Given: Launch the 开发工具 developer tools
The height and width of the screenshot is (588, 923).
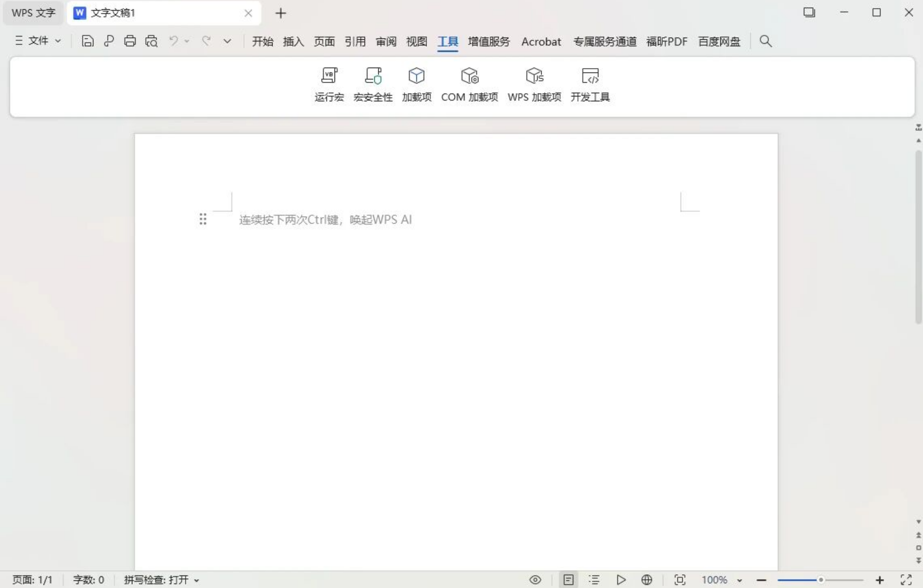Looking at the screenshot, I should click(591, 84).
